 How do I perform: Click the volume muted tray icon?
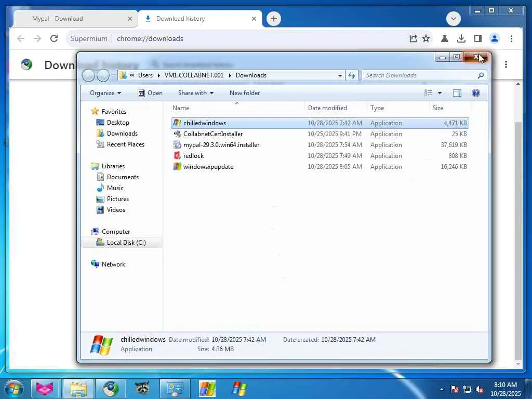coord(480,390)
